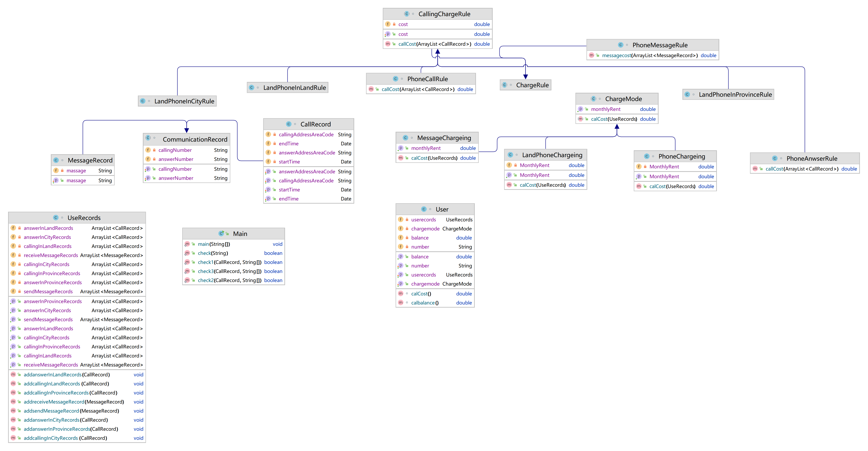Click the class icon beside UseRecords header
Viewport: 868px width, 451px height.
[56, 218]
